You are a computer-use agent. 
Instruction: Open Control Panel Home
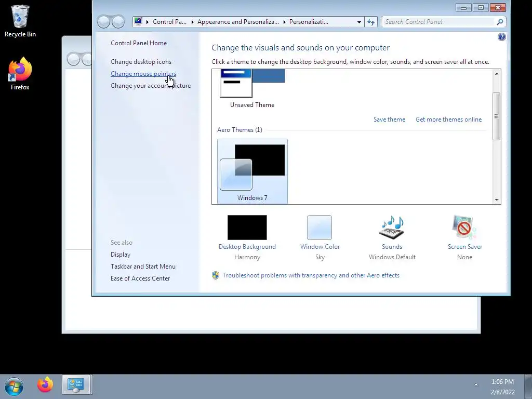[139, 43]
